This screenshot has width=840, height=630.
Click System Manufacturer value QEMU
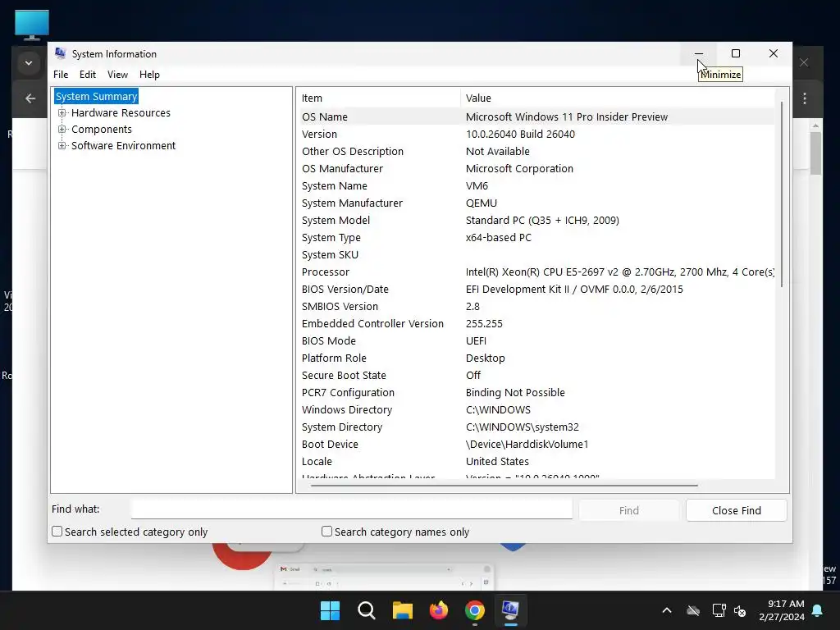coord(481,203)
